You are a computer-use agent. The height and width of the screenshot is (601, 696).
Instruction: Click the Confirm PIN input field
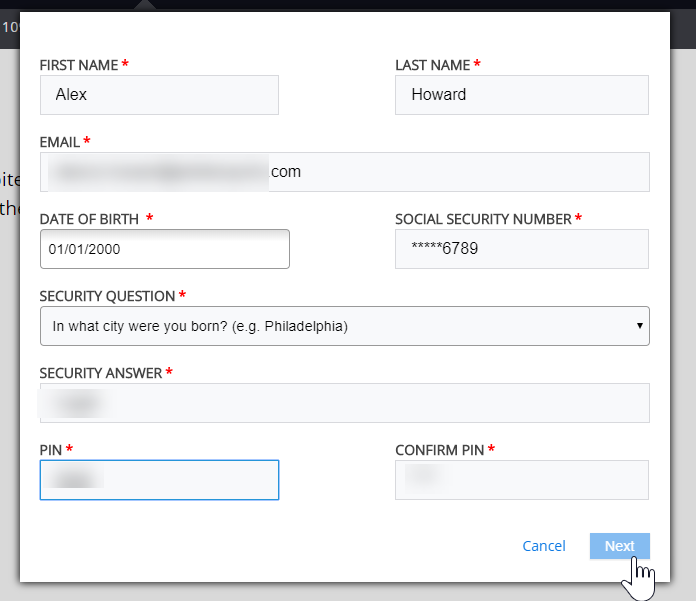coord(521,480)
